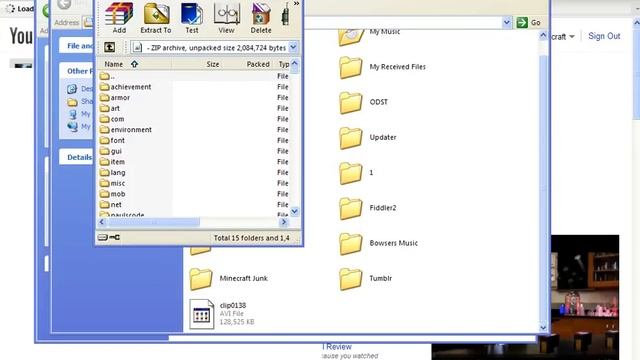Click the Go button in Explorer
Screen dimensions: 640x360
coord(529,22)
